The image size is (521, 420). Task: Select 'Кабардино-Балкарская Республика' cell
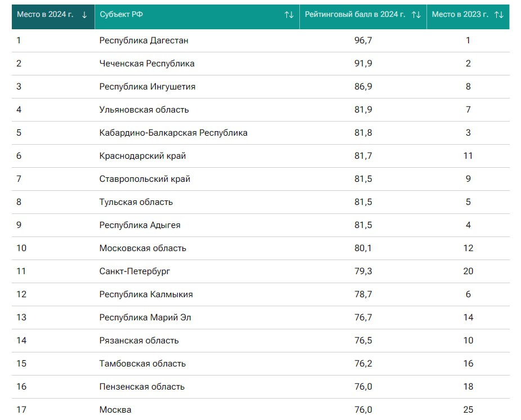[173, 133]
